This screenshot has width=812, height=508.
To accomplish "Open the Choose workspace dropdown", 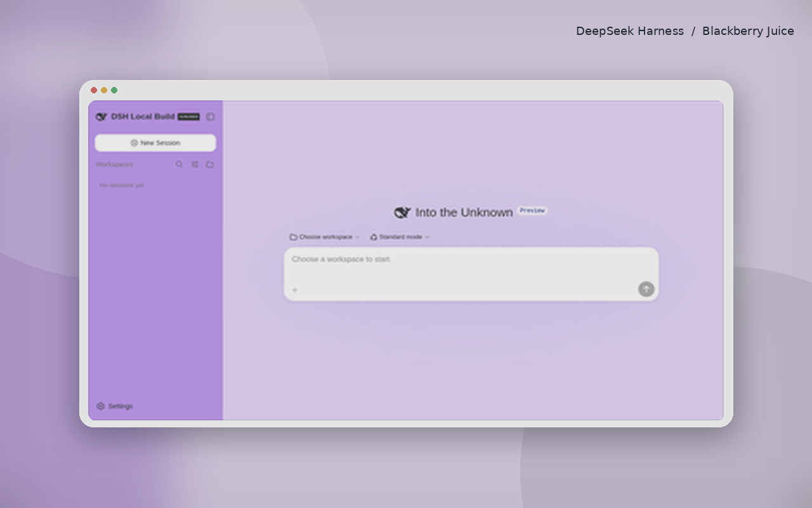I will (325, 237).
